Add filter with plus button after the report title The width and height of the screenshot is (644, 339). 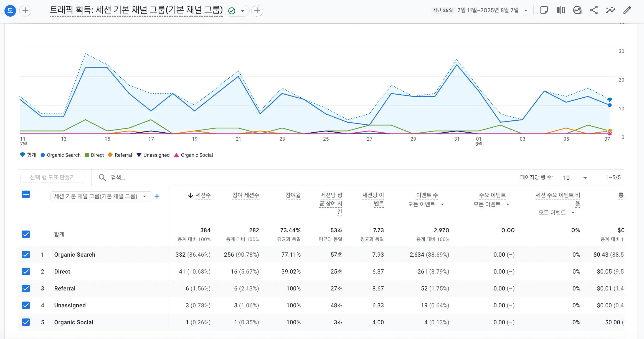click(257, 11)
